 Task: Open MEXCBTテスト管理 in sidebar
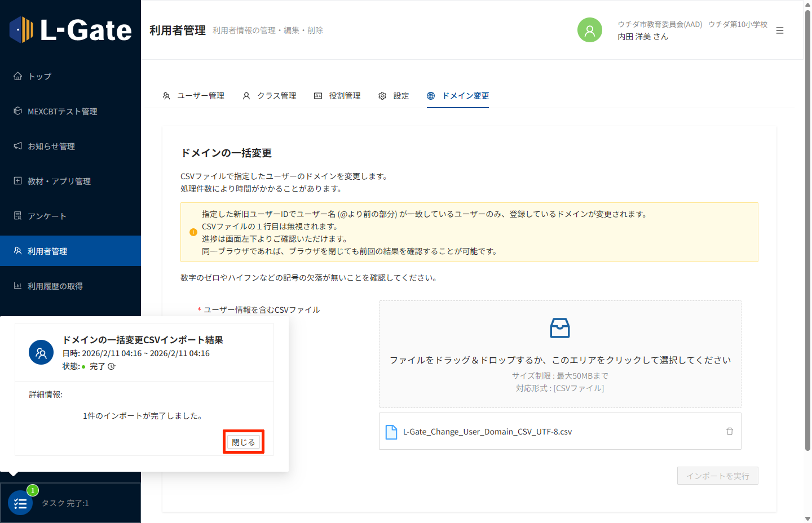pos(62,112)
